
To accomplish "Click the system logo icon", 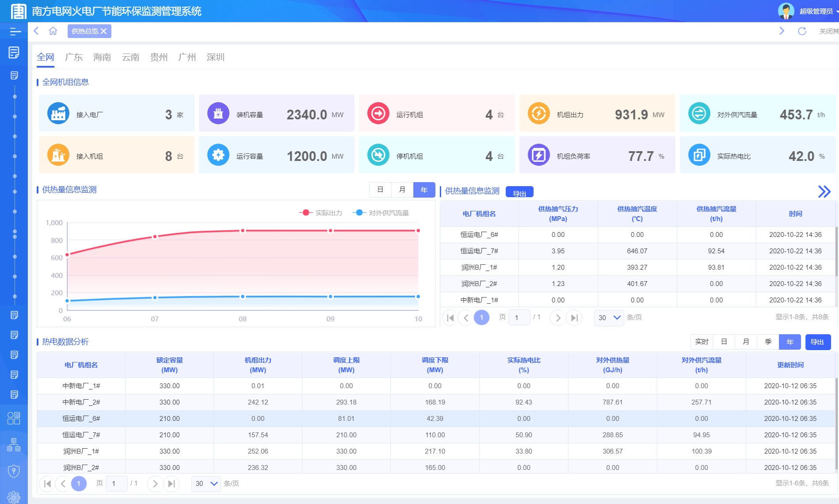I will 18,11.
